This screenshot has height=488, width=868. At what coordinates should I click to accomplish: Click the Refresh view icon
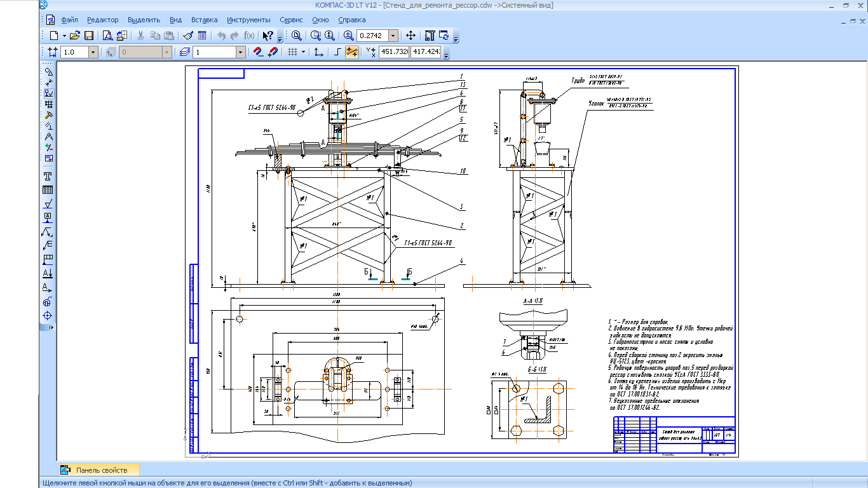pos(444,36)
